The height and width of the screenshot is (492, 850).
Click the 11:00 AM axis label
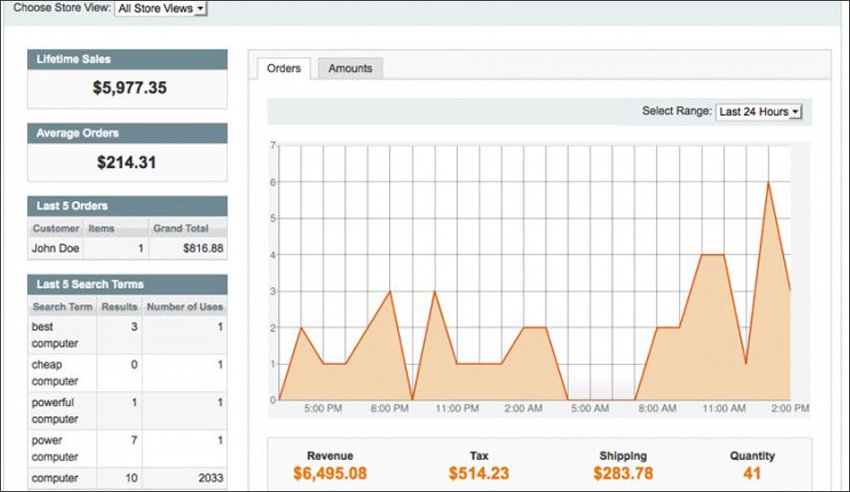(724, 409)
